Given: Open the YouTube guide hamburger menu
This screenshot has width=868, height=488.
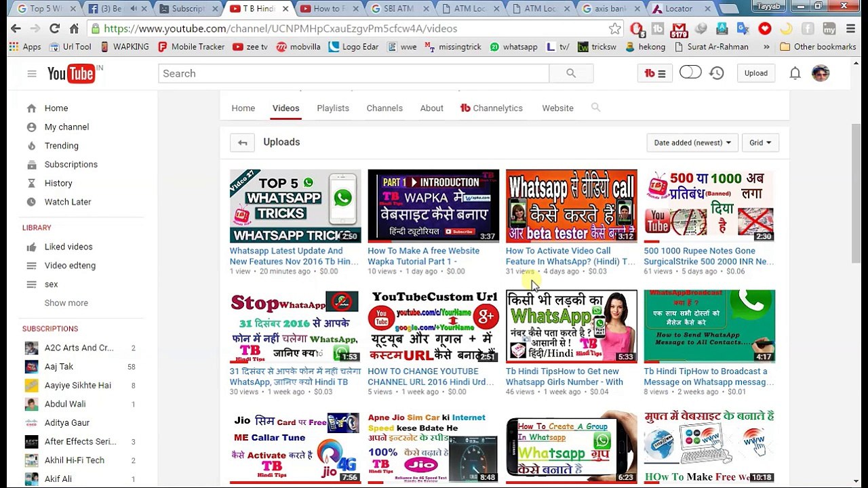Looking at the screenshot, I should click(32, 73).
